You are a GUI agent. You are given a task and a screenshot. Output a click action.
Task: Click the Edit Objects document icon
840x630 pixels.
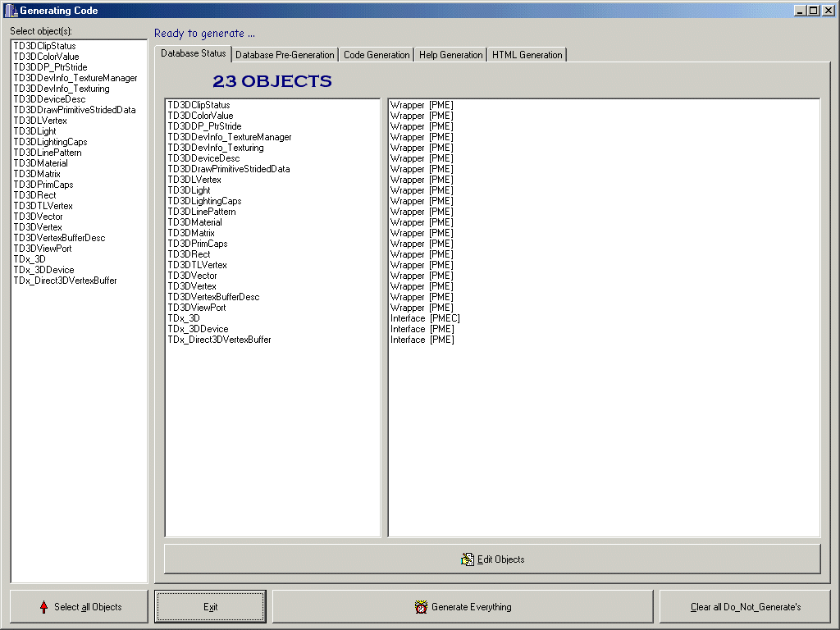point(468,559)
